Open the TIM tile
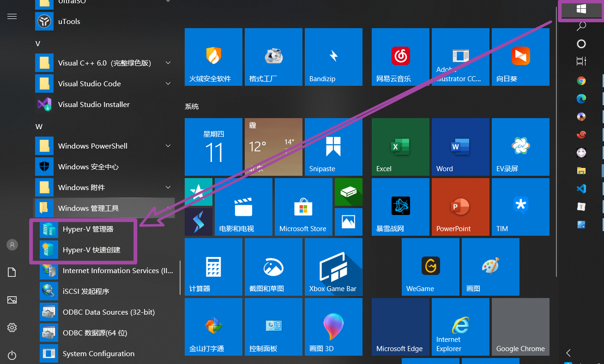The image size is (604, 364). coord(520,207)
